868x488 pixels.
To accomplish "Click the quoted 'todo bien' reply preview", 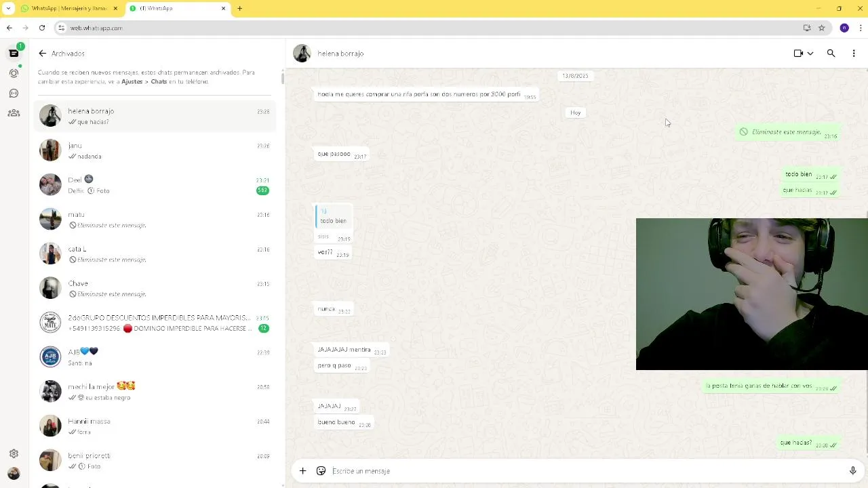I will pos(334,217).
